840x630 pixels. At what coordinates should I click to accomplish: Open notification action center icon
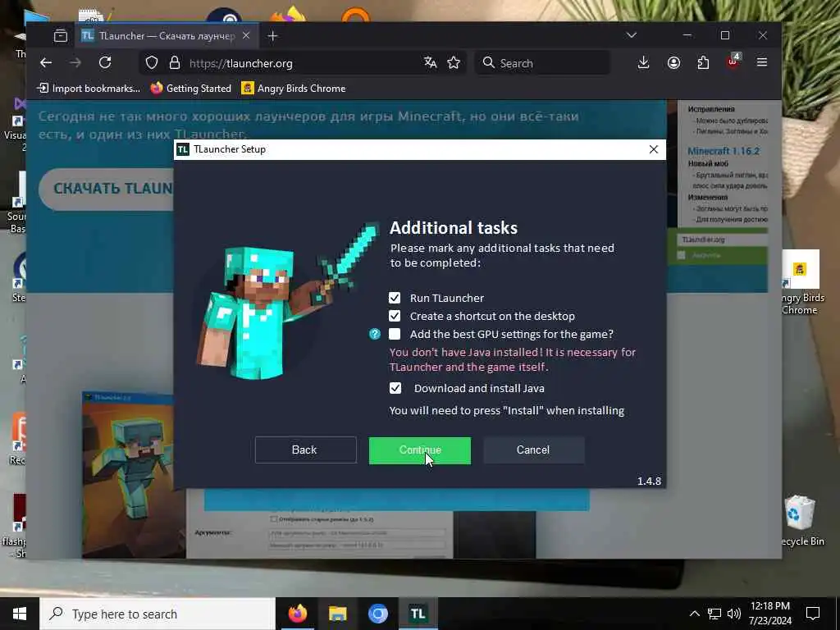click(813, 614)
